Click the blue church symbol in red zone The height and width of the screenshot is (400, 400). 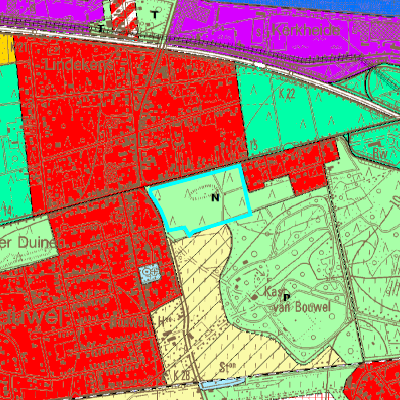pyautogui.click(x=150, y=274)
